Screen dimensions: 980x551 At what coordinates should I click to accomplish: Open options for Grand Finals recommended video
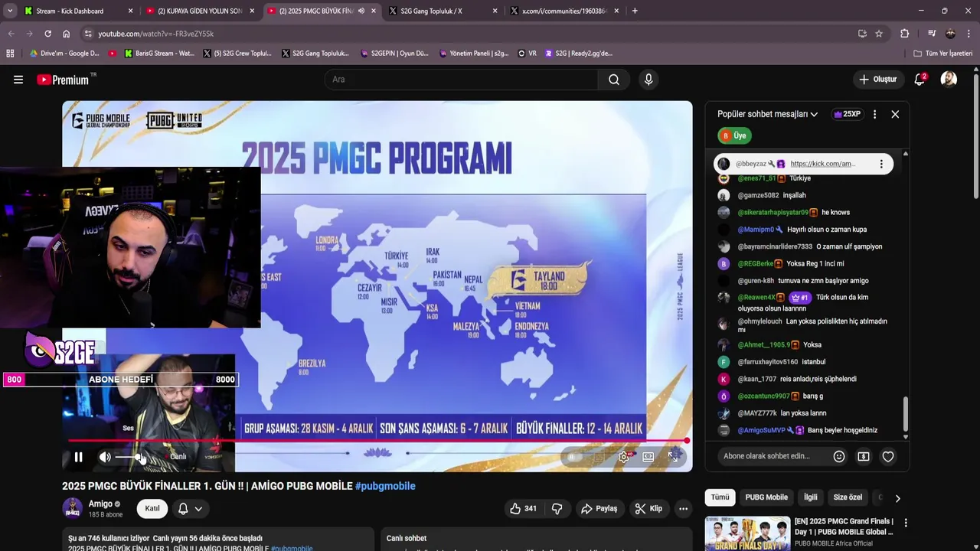[906, 523]
